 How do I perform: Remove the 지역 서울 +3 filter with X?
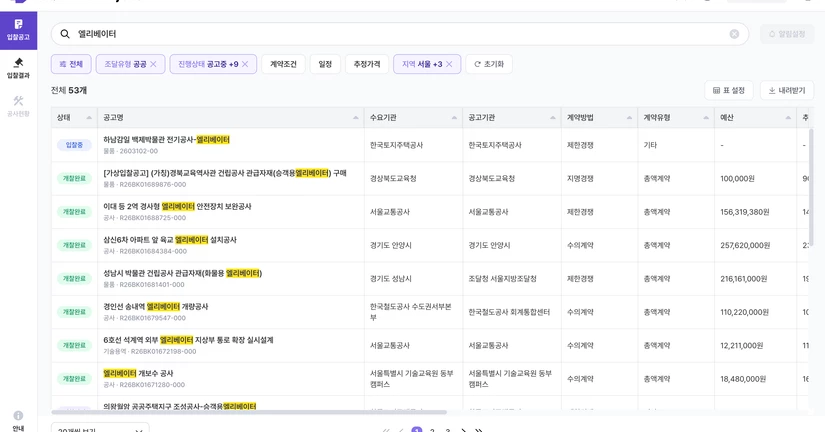449,64
